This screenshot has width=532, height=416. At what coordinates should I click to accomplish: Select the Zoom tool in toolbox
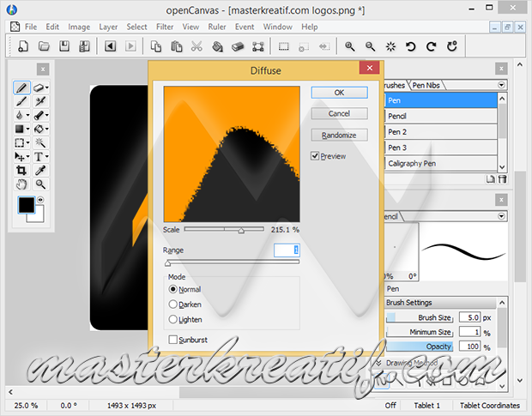click(x=40, y=184)
